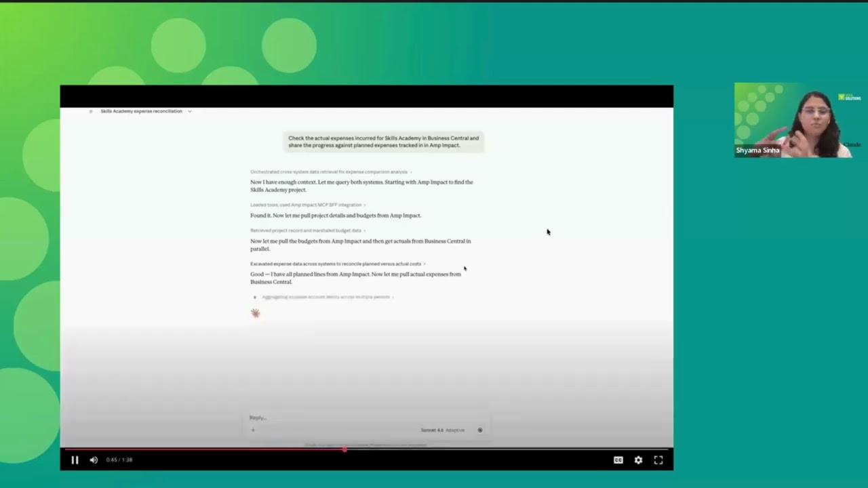Click the 0:45 / 1:38 time display

tap(119, 460)
